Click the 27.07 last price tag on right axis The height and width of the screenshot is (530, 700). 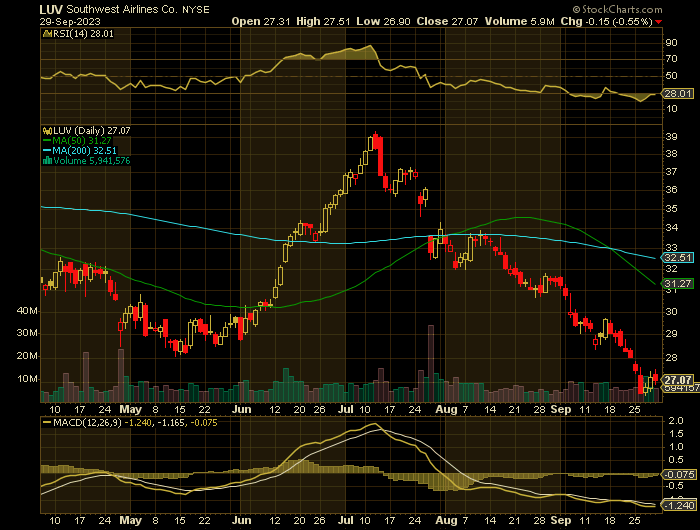(679, 380)
